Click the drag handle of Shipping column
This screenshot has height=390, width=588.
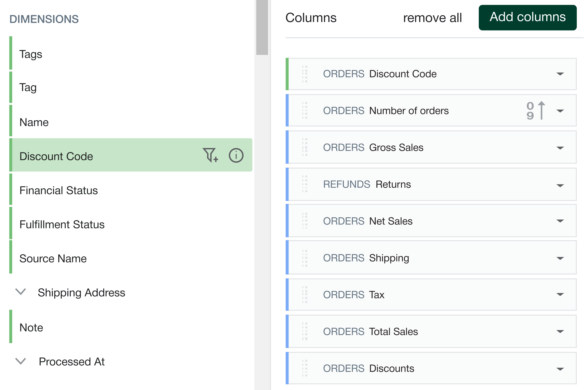pos(305,258)
